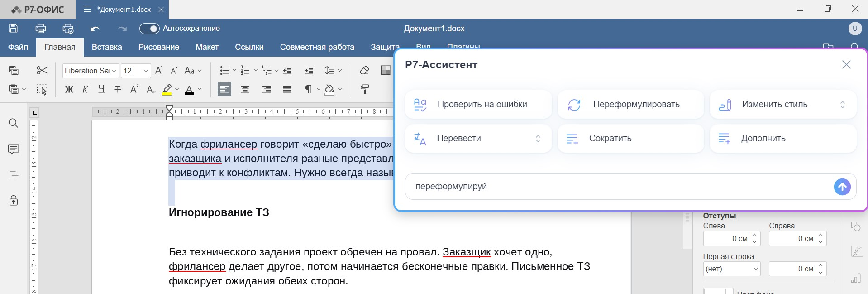The width and height of the screenshot is (868, 294).
Task: Open the Файл menu
Action: click(x=18, y=47)
